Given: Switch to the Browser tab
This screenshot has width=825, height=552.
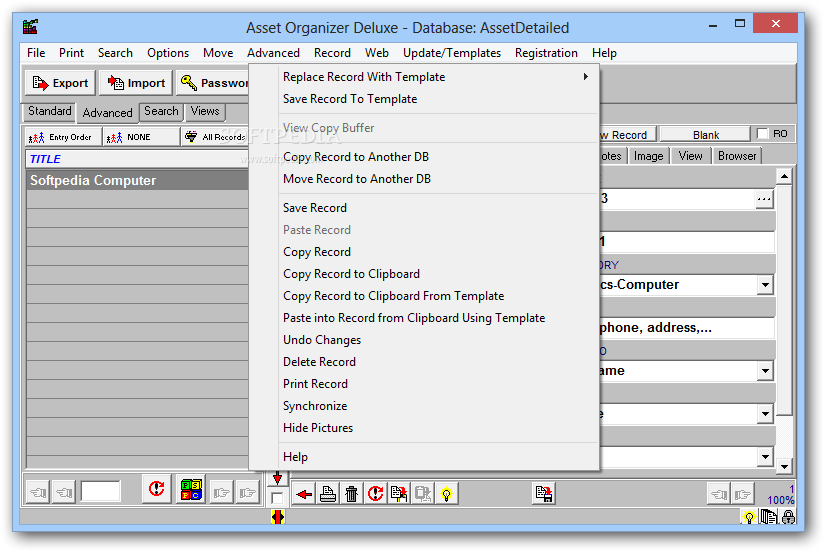Looking at the screenshot, I should [x=737, y=156].
